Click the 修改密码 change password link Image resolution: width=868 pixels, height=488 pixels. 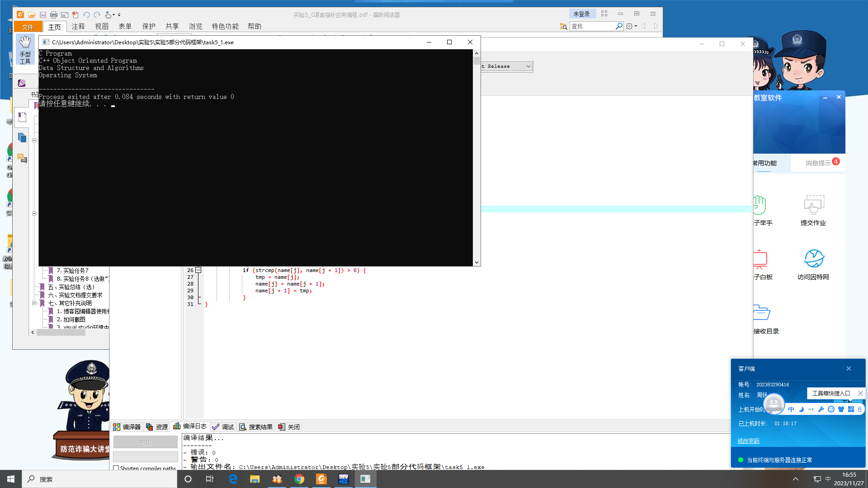[748, 441]
